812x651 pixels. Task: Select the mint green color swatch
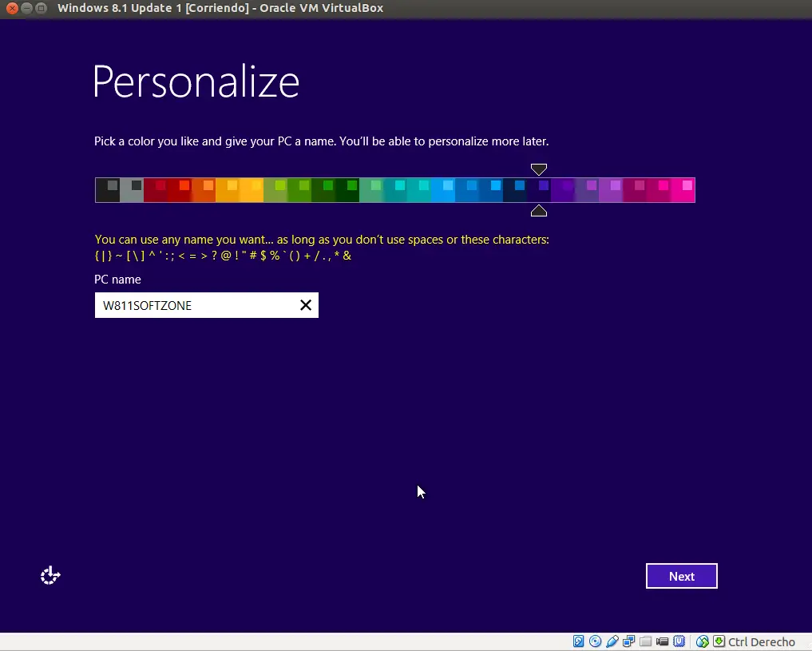tap(371, 190)
